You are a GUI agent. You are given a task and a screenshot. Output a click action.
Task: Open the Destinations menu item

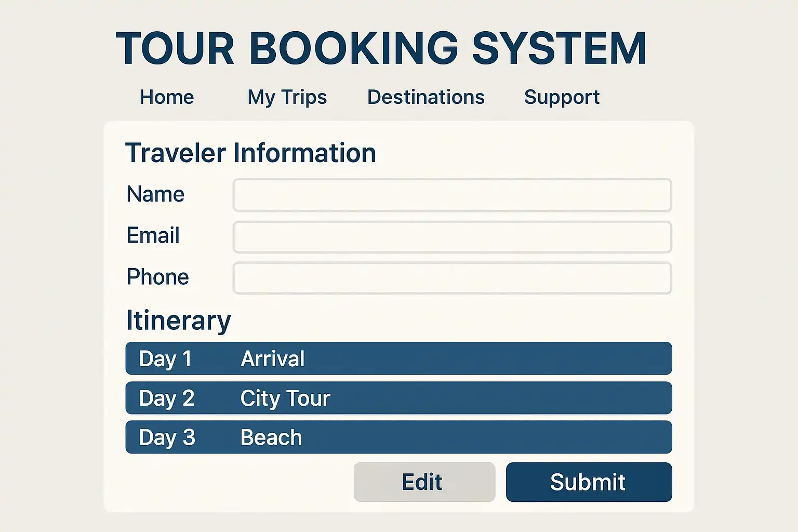425,97
